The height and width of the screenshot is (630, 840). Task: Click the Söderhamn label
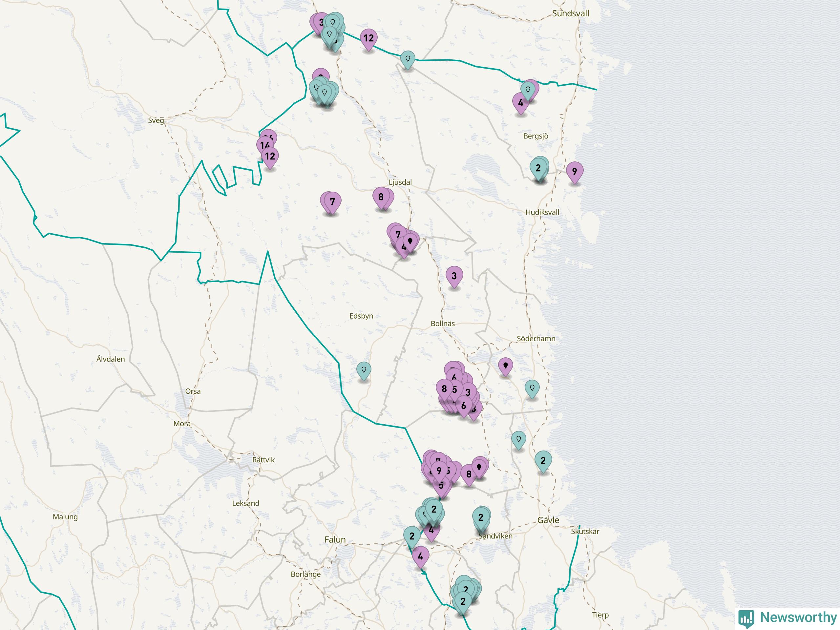pyautogui.click(x=536, y=339)
